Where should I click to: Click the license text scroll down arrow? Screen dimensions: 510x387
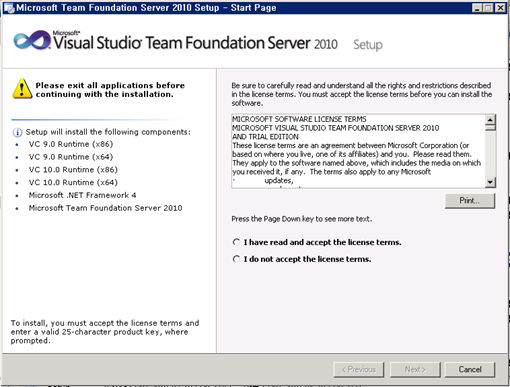pos(490,182)
